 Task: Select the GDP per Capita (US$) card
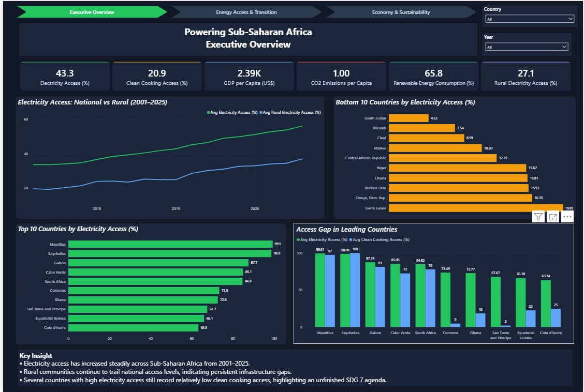pos(249,77)
